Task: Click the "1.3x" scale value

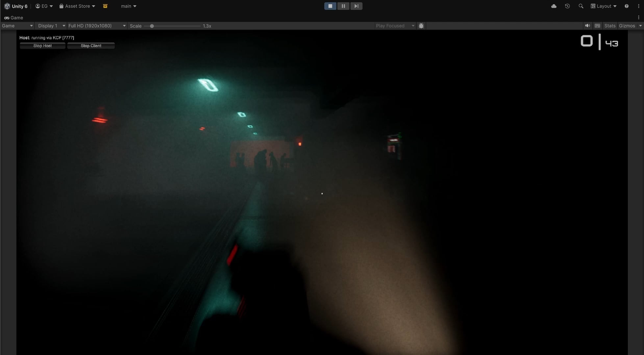Action: [207, 26]
